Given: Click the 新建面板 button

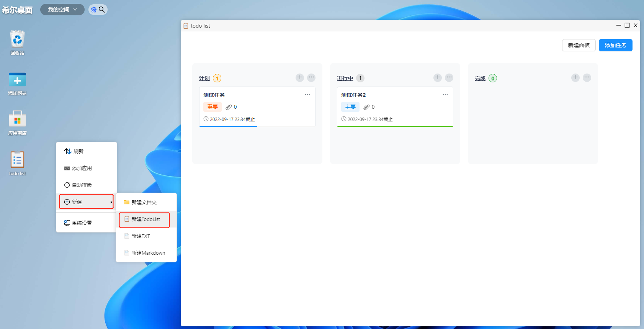Looking at the screenshot, I should coord(579,45).
